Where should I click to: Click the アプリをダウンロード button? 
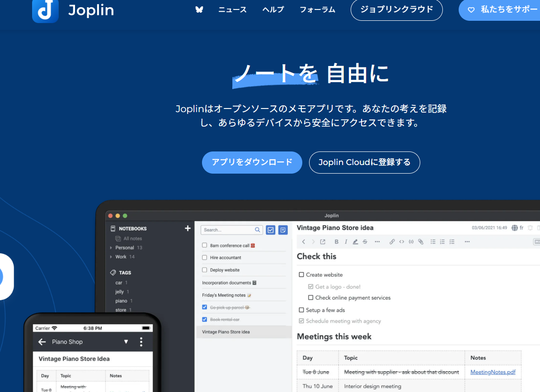pyautogui.click(x=252, y=163)
